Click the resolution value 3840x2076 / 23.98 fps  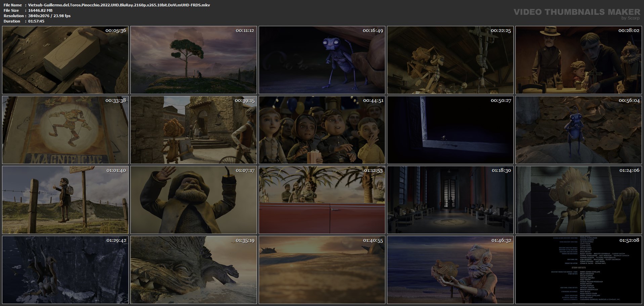[49, 16]
